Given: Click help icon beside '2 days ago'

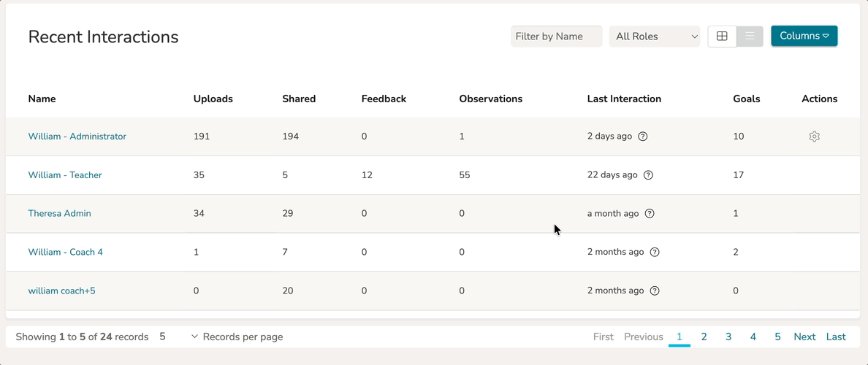Looking at the screenshot, I should tap(643, 137).
